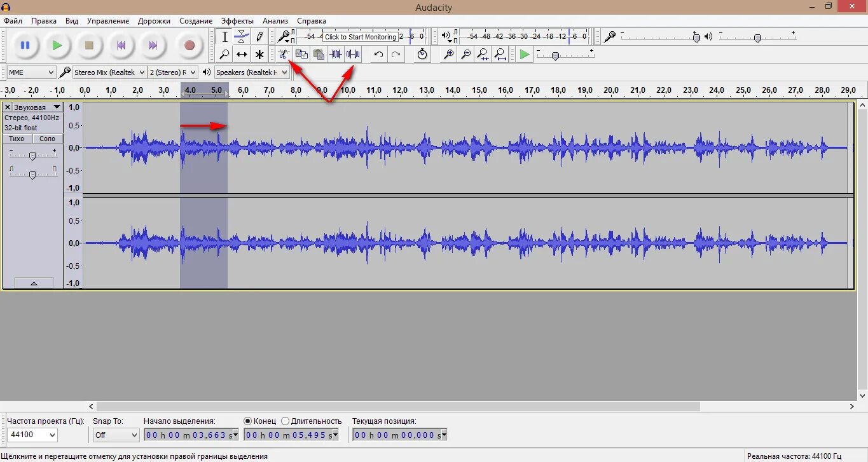
Task: Open the recording meter microphone dropdown
Action: (x=284, y=37)
